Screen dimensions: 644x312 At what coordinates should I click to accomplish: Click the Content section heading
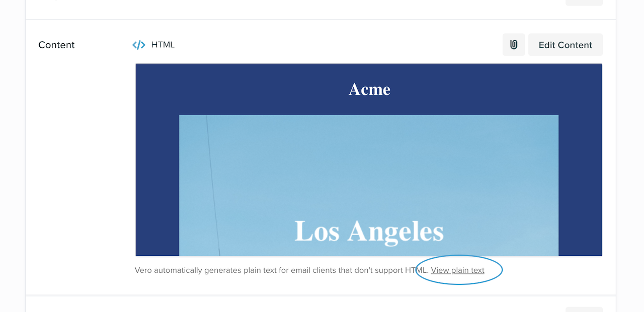pos(56,45)
